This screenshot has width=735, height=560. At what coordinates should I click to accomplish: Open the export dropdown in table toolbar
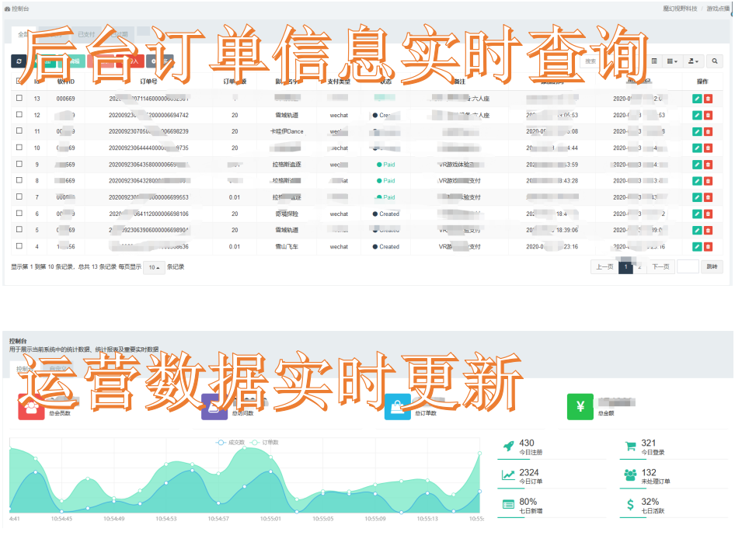(x=693, y=61)
